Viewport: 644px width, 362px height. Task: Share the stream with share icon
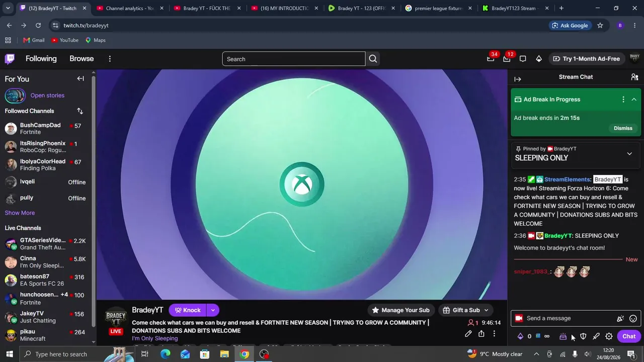(481, 333)
